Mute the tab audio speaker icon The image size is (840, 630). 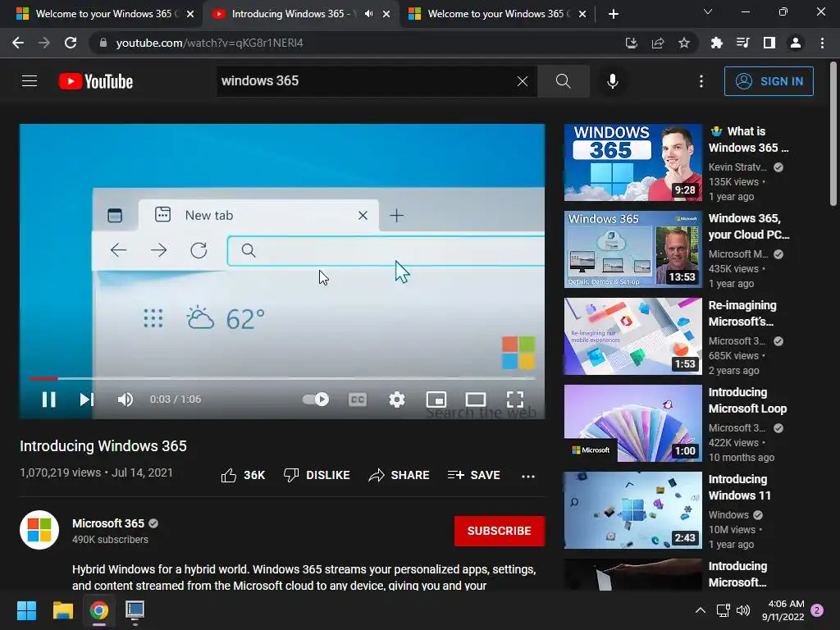(368, 14)
